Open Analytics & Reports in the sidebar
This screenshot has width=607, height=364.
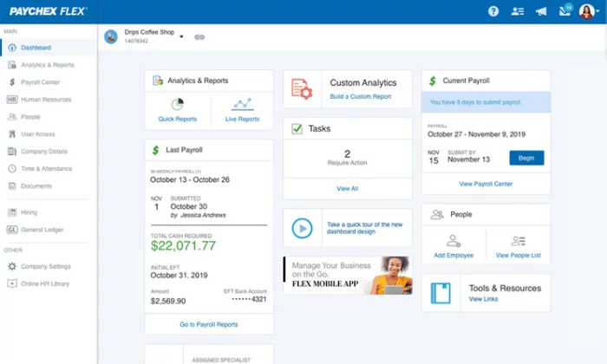(49, 65)
